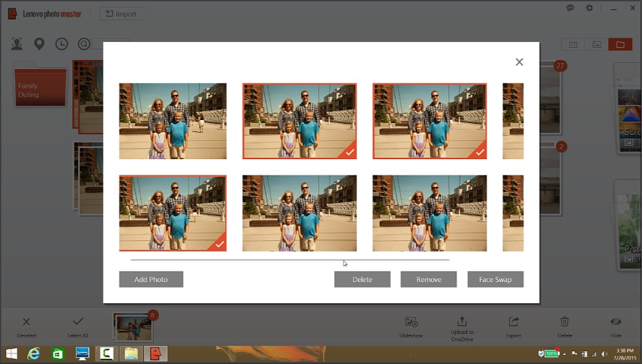Start a Slideshow
642x364 pixels.
click(x=411, y=327)
